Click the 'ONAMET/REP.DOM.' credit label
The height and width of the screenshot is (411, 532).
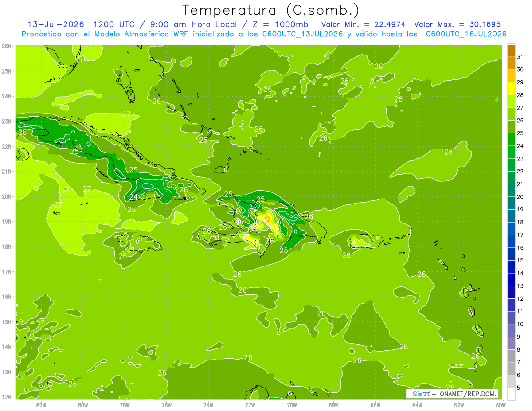[468, 394]
